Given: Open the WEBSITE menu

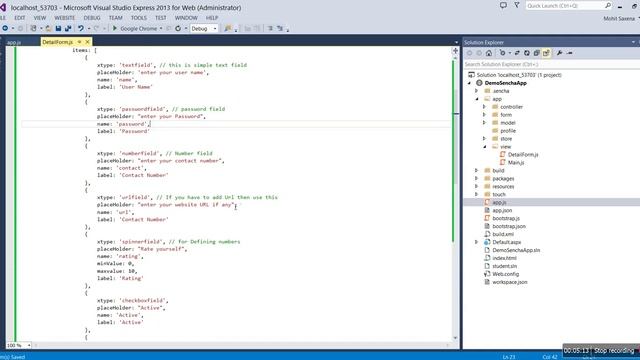Looking at the screenshot, I should click(64, 18).
